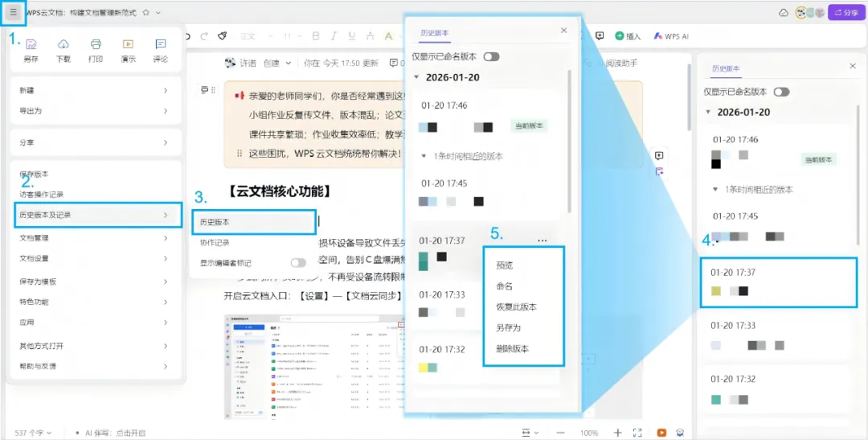Close the right 历史版本 panel
Viewport: 868px width, 440px height.
point(853,66)
